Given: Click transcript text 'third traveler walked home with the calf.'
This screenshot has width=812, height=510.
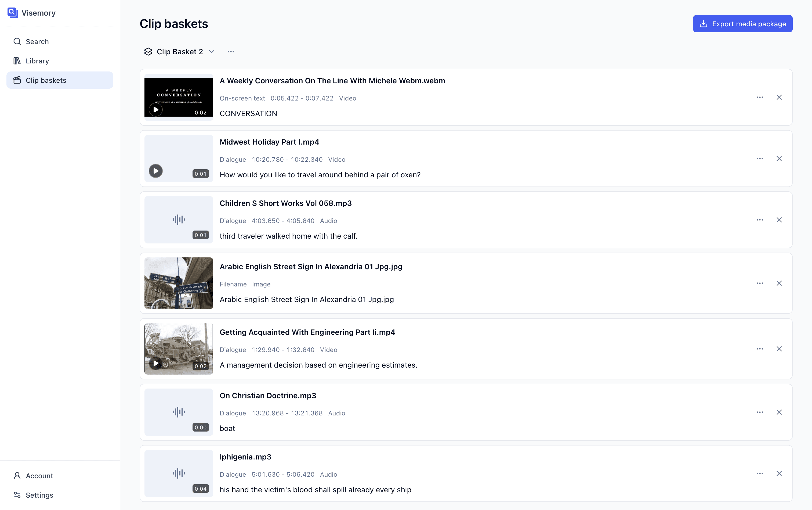Looking at the screenshot, I should pyautogui.click(x=289, y=236).
